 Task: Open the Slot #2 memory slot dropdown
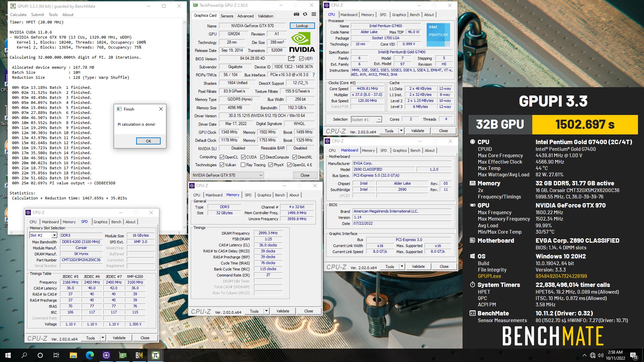pos(43,235)
